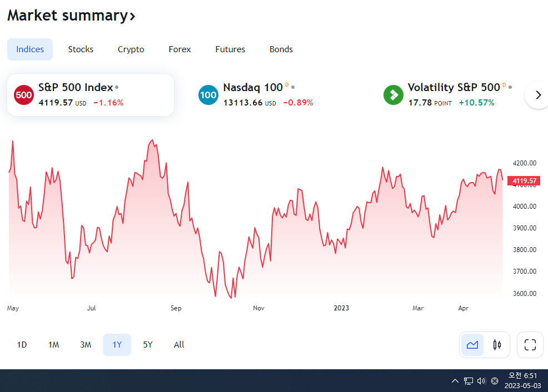Select the Volatility S&P 500 card title
Screen dimensions: 548x392
click(454, 87)
